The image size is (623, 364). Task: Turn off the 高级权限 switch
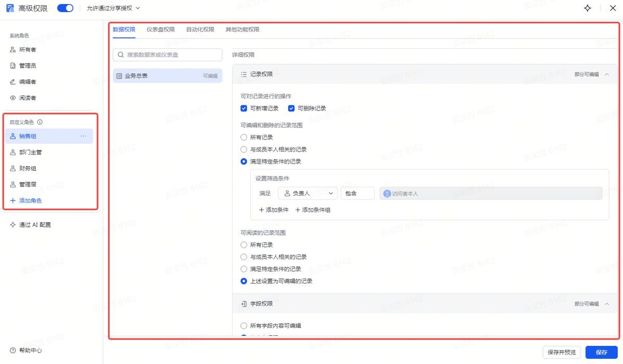[x=65, y=8]
